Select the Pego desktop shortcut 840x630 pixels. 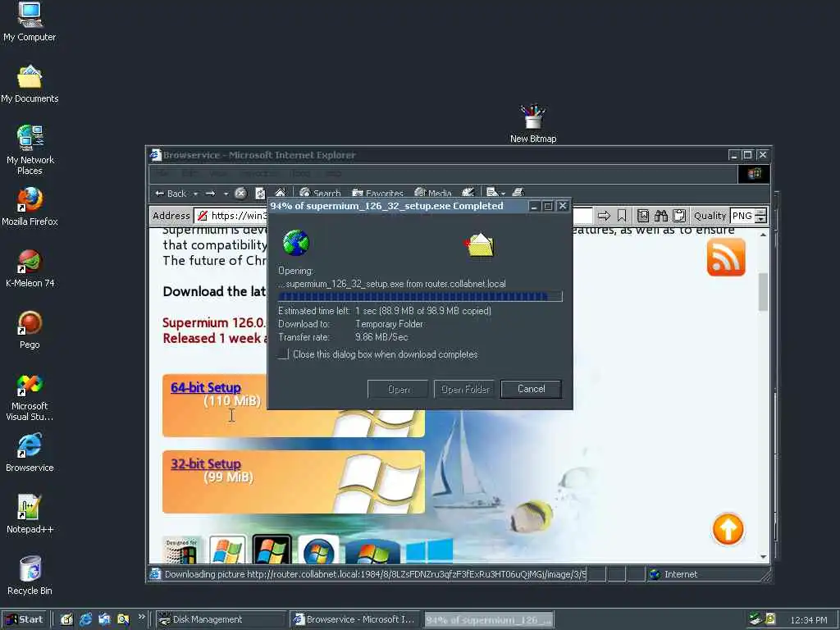(30, 330)
